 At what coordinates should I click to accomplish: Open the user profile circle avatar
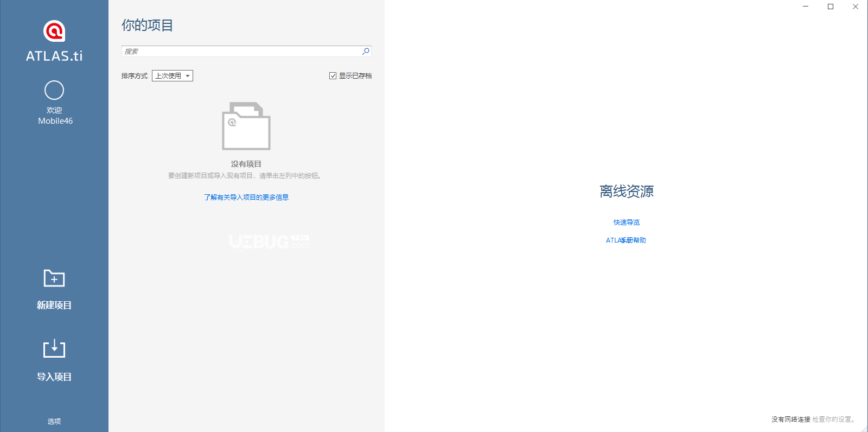(54, 90)
